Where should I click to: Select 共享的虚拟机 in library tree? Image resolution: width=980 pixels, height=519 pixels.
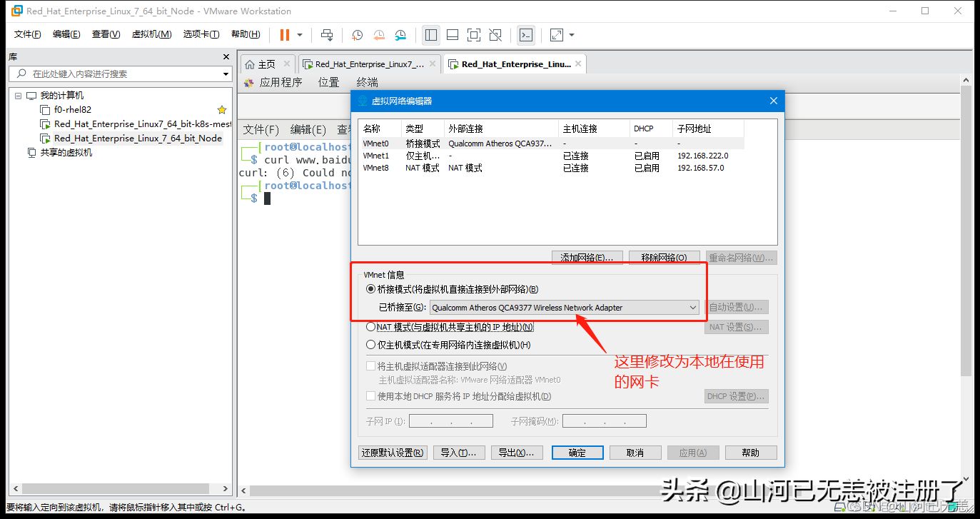(x=66, y=153)
